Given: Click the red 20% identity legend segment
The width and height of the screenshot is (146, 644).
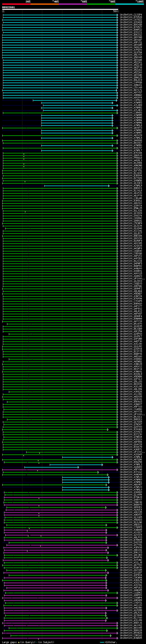Looking at the screenshot, I should pos(16,4).
